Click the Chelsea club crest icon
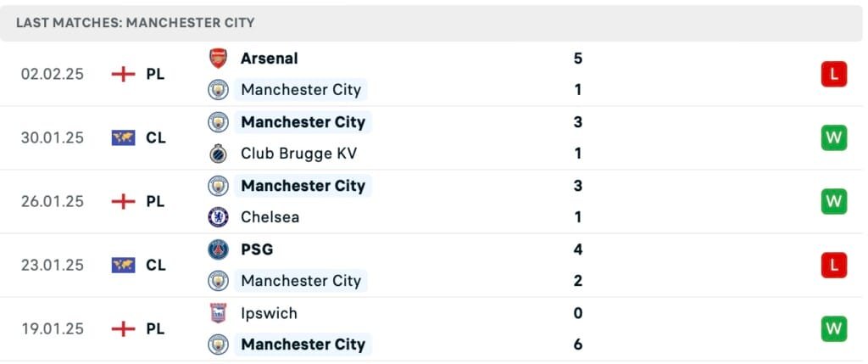 tap(218, 217)
